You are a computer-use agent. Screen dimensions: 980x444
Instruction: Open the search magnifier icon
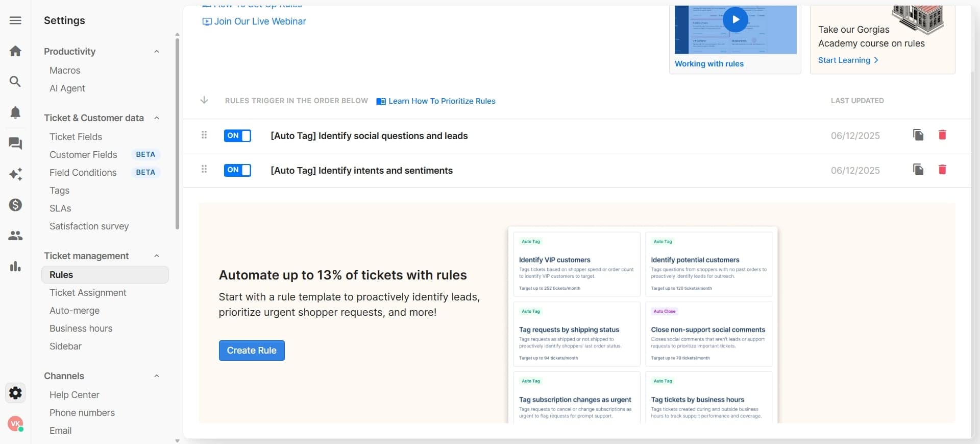[x=15, y=82]
